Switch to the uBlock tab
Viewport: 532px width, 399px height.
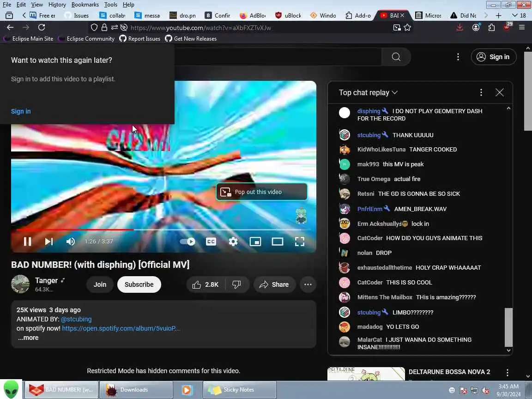288,16
